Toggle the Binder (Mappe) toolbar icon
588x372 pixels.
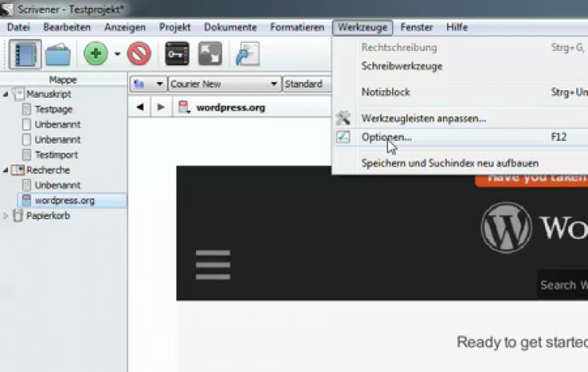(x=25, y=54)
